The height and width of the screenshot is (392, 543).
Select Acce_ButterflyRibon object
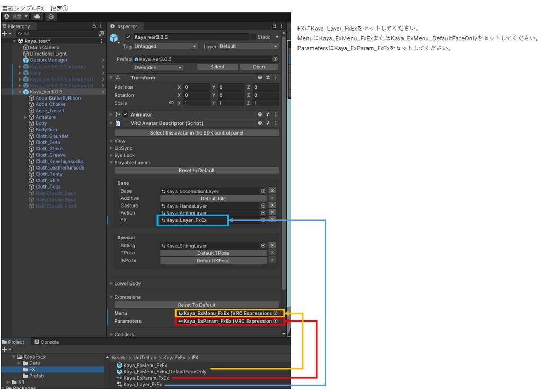[x=58, y=98]
